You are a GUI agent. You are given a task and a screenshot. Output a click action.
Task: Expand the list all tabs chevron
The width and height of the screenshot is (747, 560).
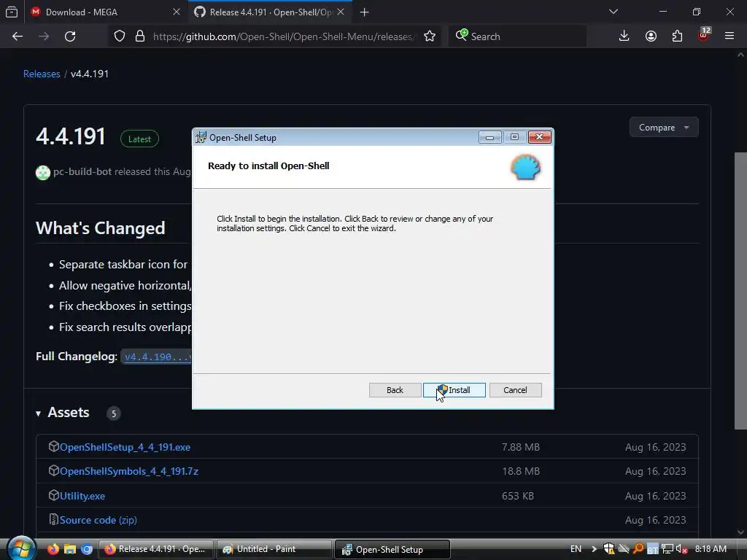(x=613, y=12)
